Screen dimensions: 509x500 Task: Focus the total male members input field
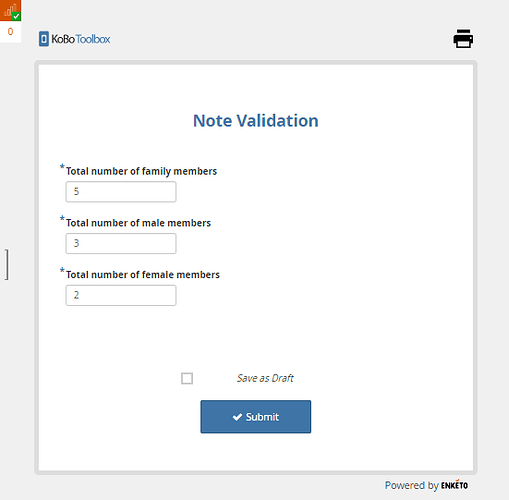click(x=121, y=243)
